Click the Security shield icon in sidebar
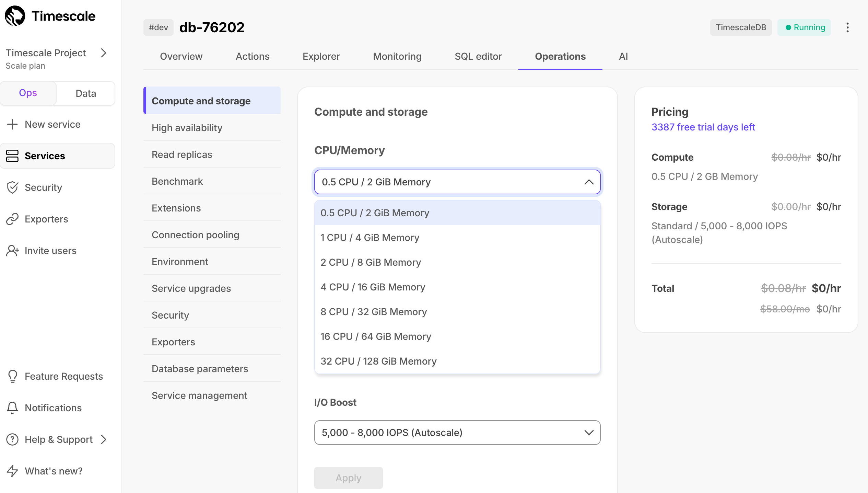 point(12,187)
